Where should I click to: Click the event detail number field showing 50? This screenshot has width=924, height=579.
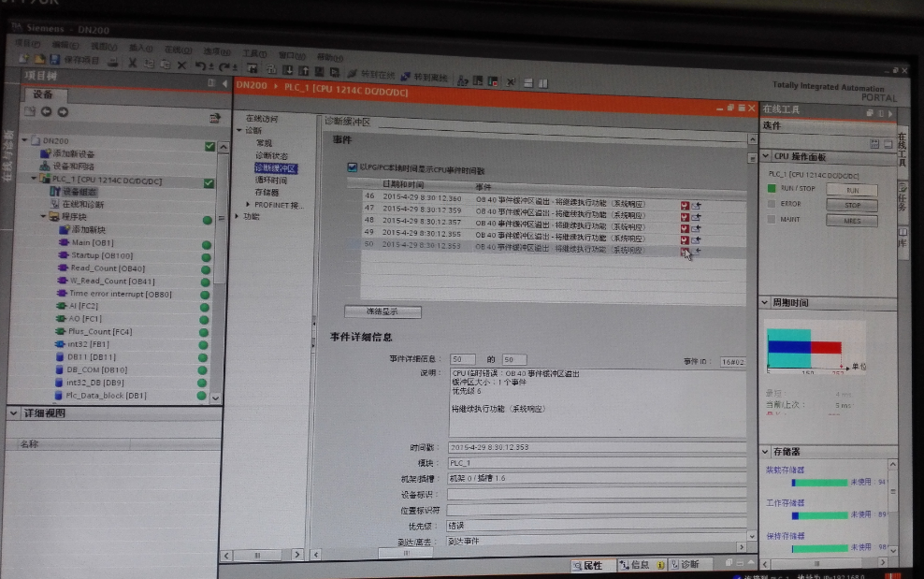coord(463,359)
